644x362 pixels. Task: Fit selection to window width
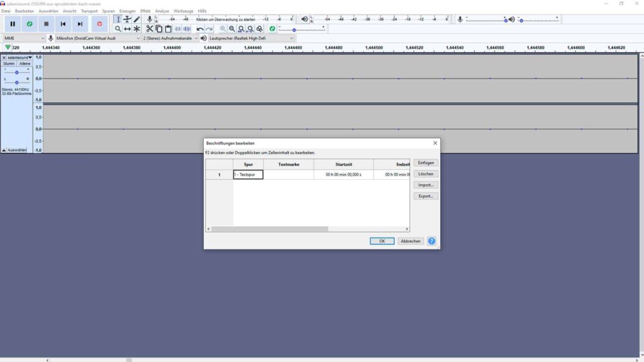point(241,29)
